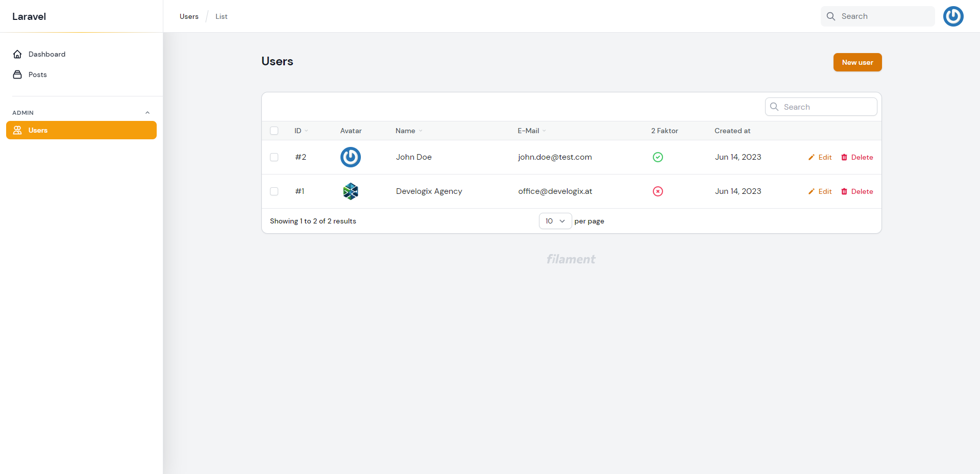This screenshot has height=474, width=980.
Task: Click the Users group icon in sidebar
Action: click(17, 130)
